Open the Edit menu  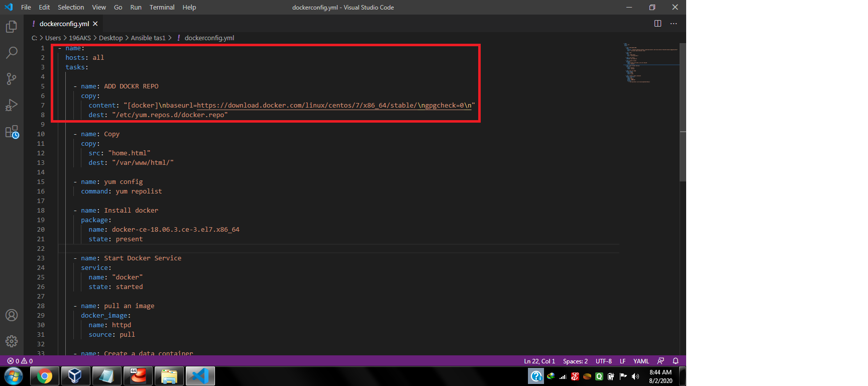[x=44, y=7]
